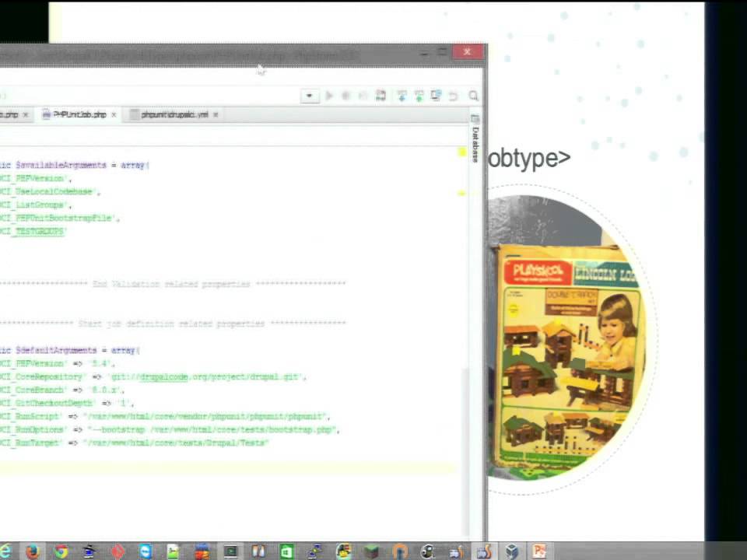Close the PHPUnitJob.php tab
This screenshot has width=747, height=560.
tap(114, 115)
